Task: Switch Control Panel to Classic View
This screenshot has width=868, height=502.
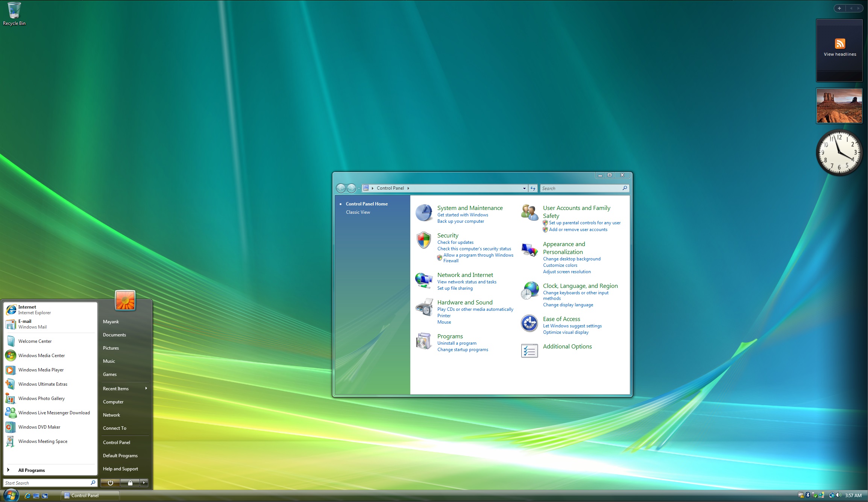Action: (358, 212)
